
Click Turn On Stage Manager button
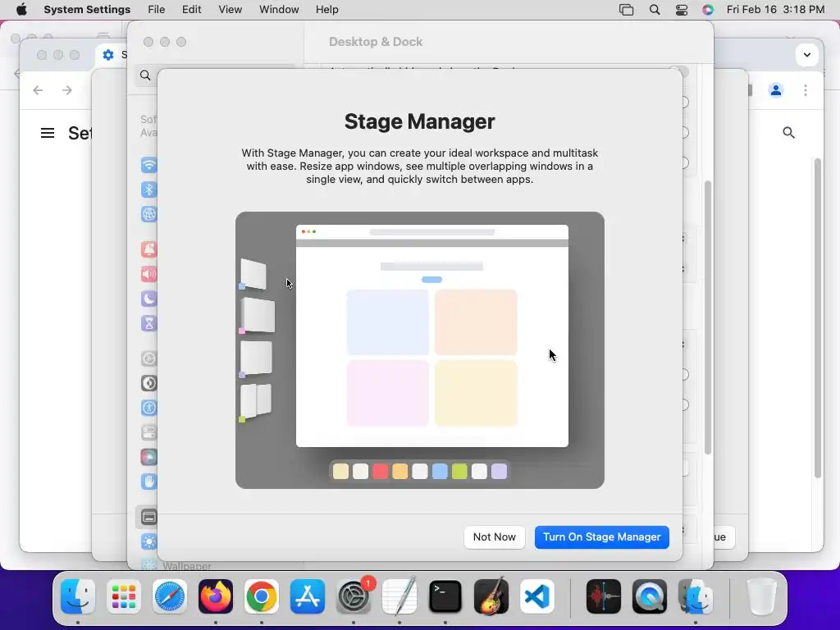601,536
